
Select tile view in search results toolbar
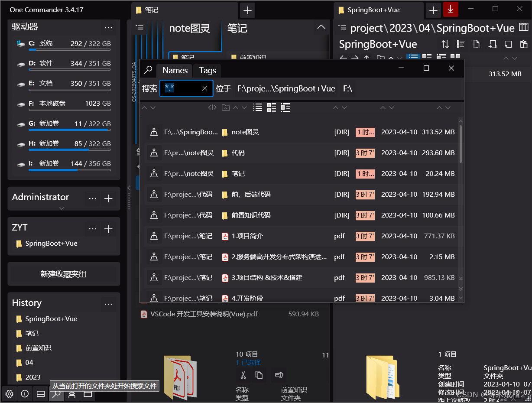(272, 107)
